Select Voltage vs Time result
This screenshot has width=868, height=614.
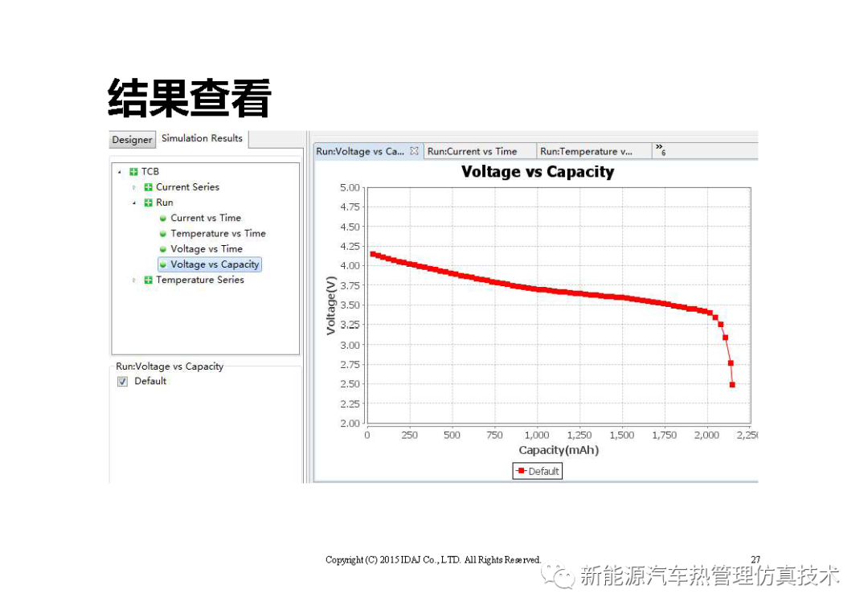(x=207, y=248)
